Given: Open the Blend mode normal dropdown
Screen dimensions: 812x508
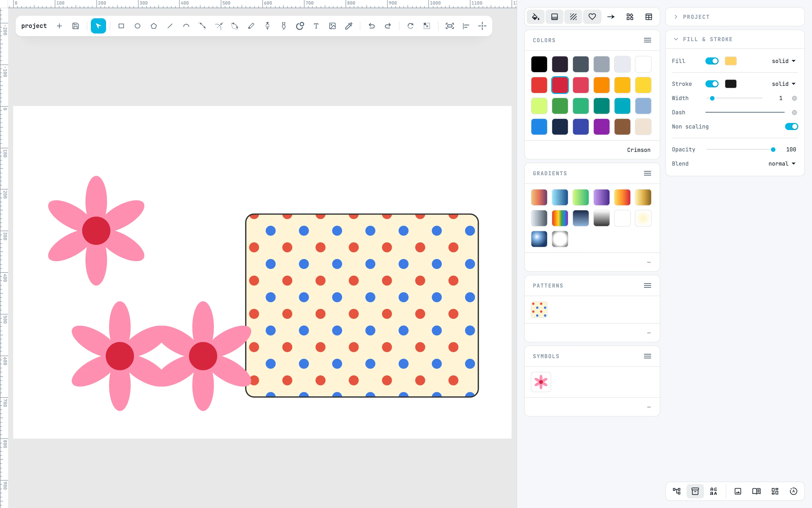Looking at the screenshot, I should [782, 164].
